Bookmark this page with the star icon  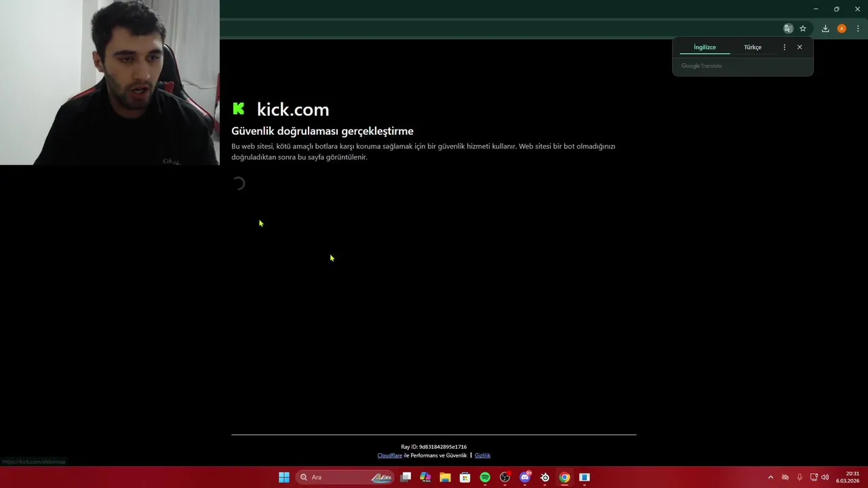[803, 28]
